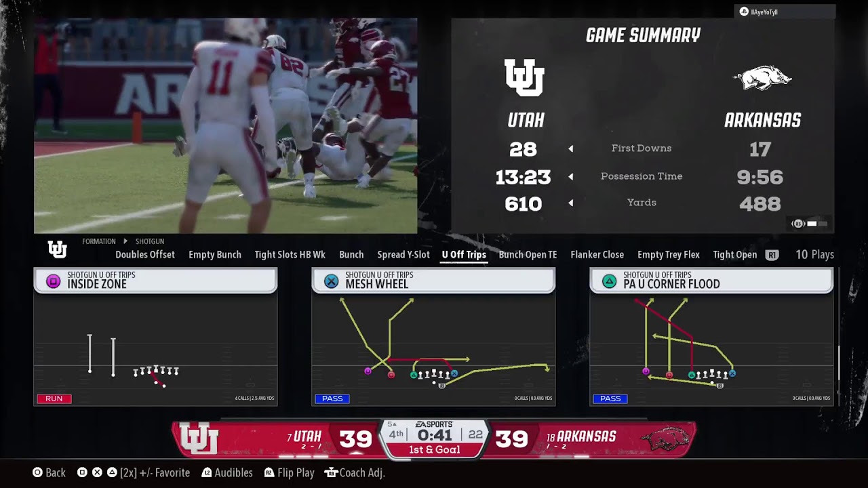Click the Utah logo beside FORMATION
The height and width of the screenshot is (488, 868).
click(x=58, y=249)
